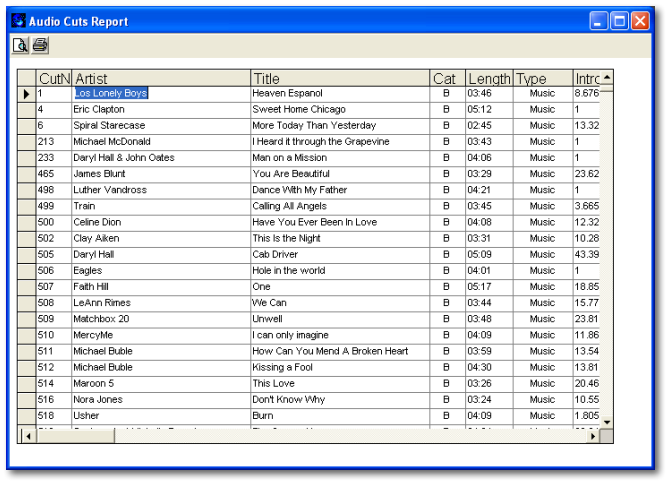This screenshot has width=669, height=484.
Task: Click the Sweet Home Chicago title cell
Action: coord(340,110)
